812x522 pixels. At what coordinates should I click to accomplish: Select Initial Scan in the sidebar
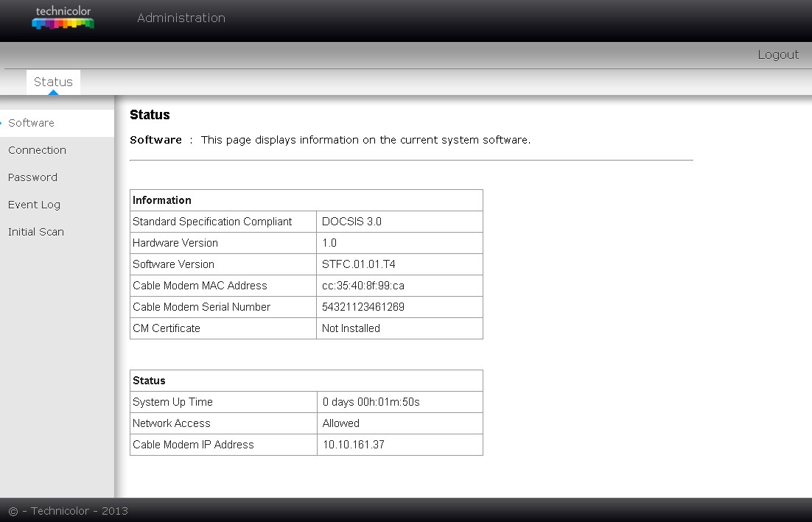pos(35,232)
